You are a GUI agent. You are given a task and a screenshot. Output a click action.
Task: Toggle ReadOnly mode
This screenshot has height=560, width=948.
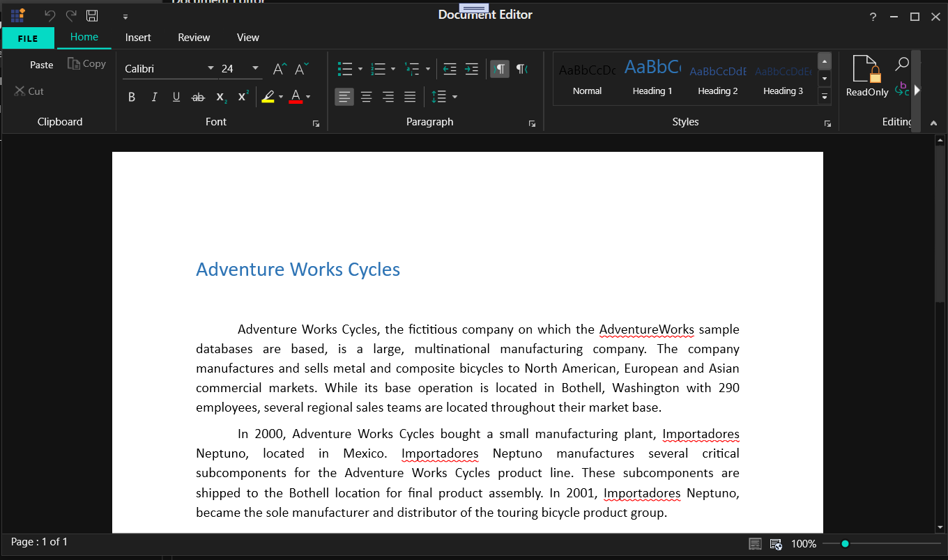(x=867, y=76)
